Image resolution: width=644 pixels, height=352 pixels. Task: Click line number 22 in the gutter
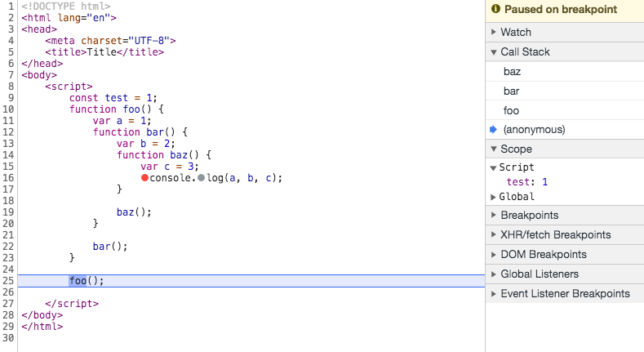pos(8,247)
